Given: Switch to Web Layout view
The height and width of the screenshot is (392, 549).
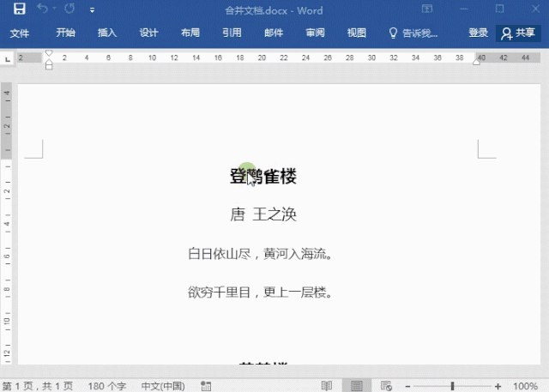Looking at the screenshot, I should pyautogui.click(x=386, y=386).
